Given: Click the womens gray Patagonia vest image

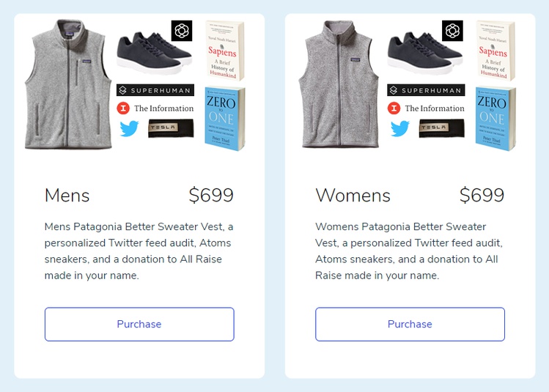Looking at the screenshot, I should tap(339, 84).
